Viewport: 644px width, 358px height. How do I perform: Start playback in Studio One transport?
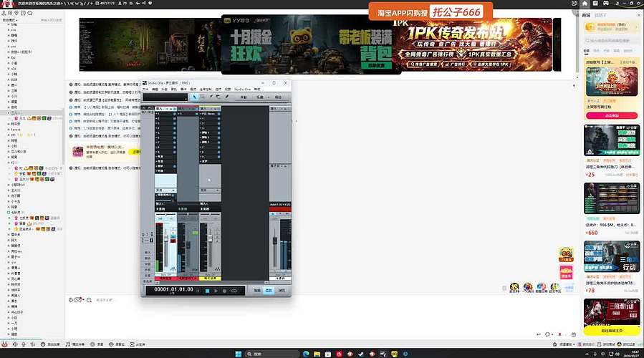(216, 291)
